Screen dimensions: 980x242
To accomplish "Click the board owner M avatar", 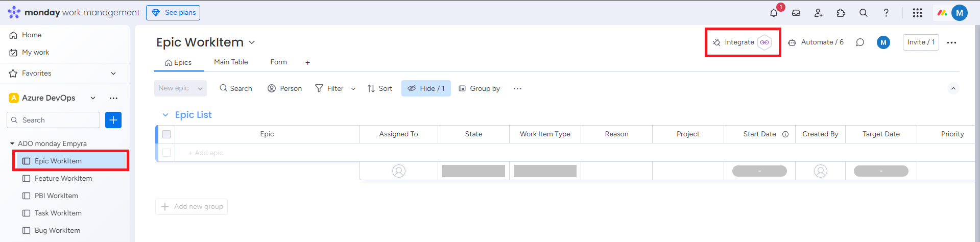I will 883,42.
